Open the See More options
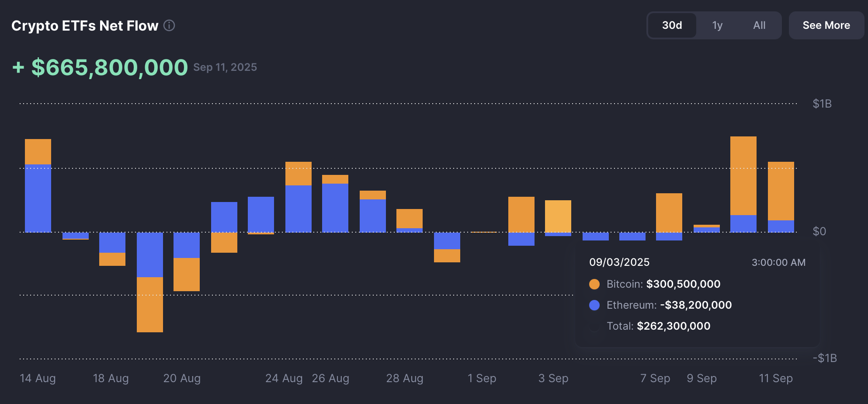 tap(826, 25)
